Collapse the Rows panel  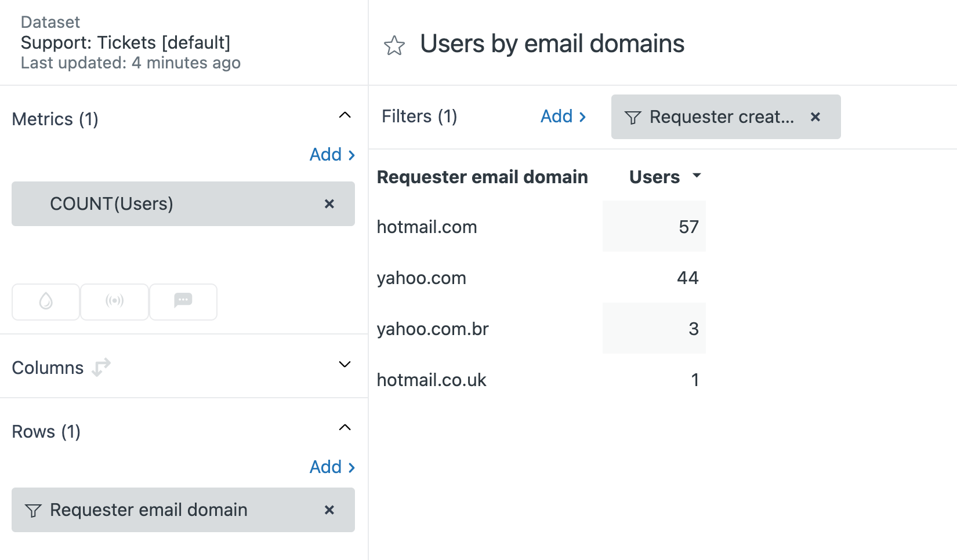(x=345, y=427)
